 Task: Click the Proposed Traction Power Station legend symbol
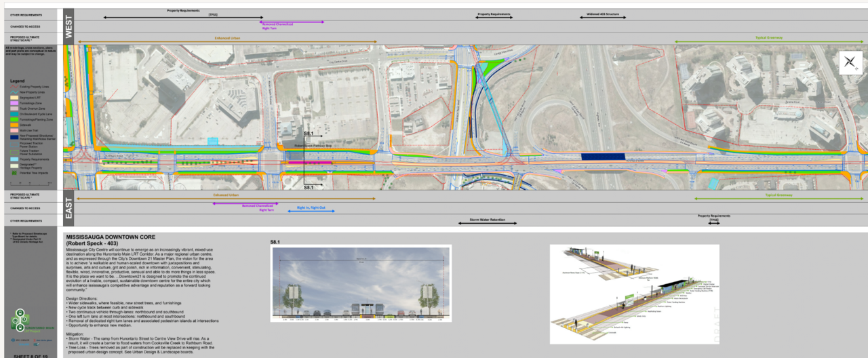coord(13,144)
